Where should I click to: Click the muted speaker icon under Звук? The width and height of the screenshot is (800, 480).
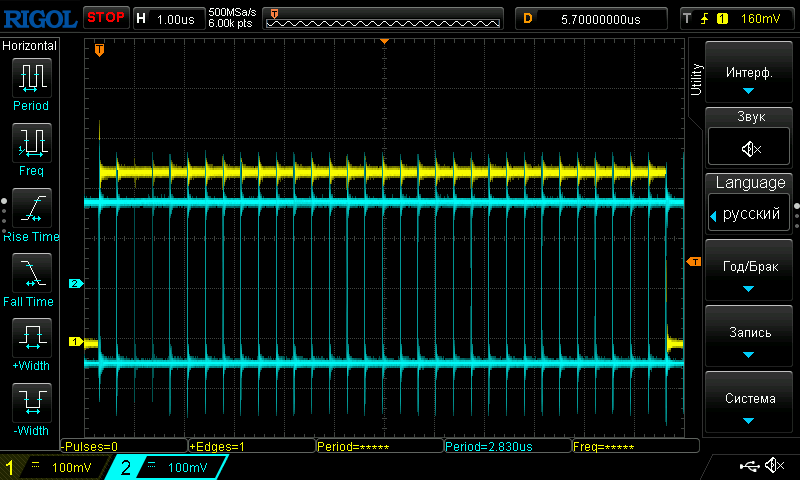[x=749, y=149]
